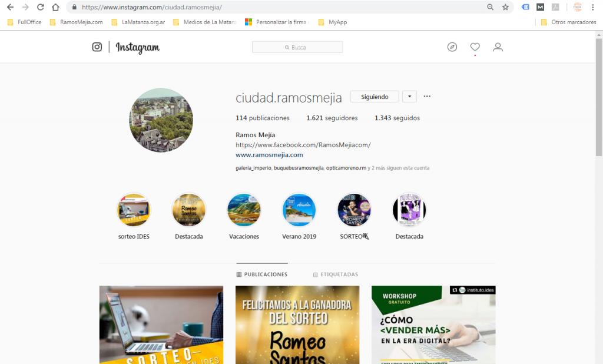Open the Medios de La Matanza bookmark folder
Screen dimensions: 603x364
click(204, 22)
